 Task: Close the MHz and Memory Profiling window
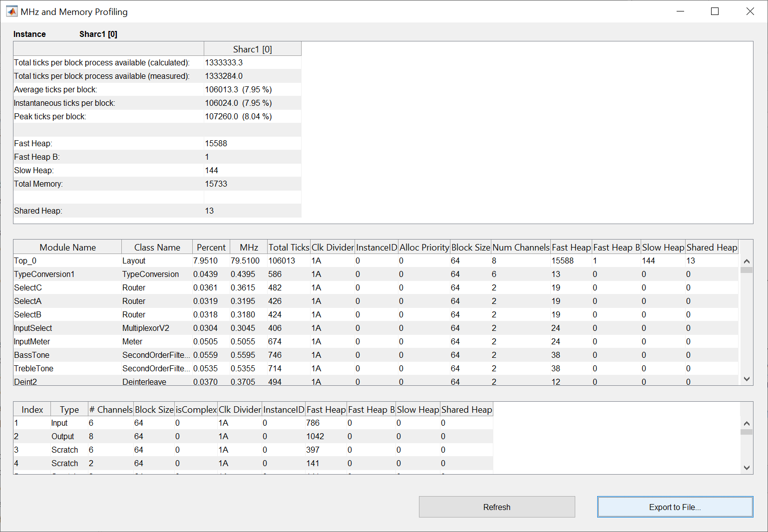750,11
